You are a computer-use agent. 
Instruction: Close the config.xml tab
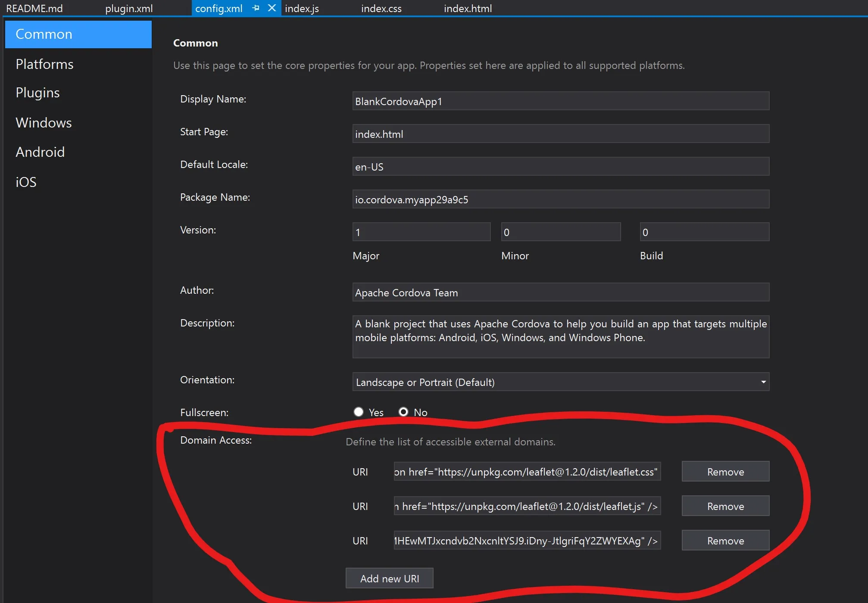(x=272, y=8)
